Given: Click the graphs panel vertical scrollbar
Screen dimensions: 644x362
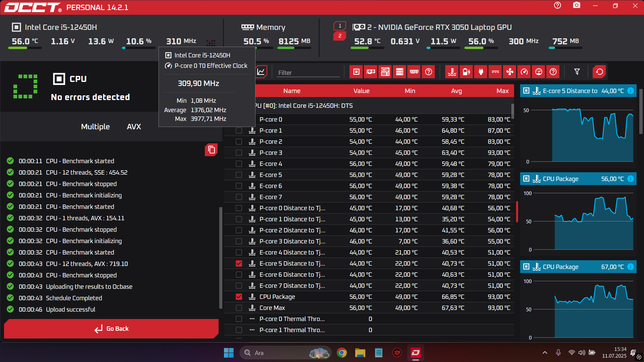Looking at the screenshot, I should tap(641, 111).
